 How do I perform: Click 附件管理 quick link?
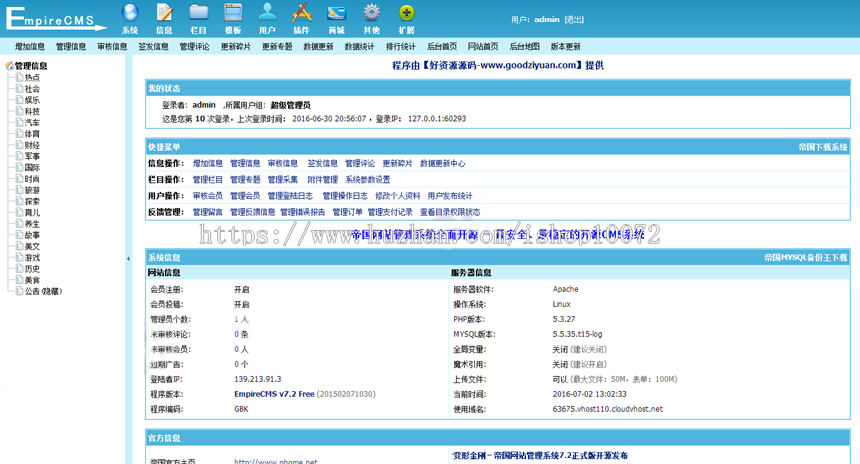(x=322, y=179)
